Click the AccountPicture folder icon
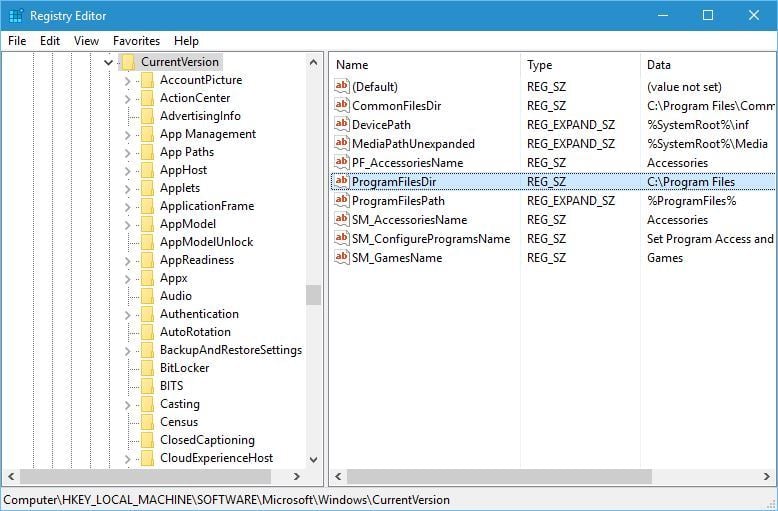The height and width of the screenshot is (511, 778). coord(147,80)
